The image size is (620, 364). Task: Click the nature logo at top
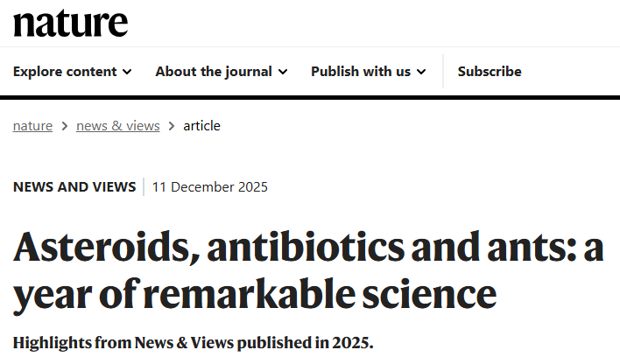pos(70,23)
